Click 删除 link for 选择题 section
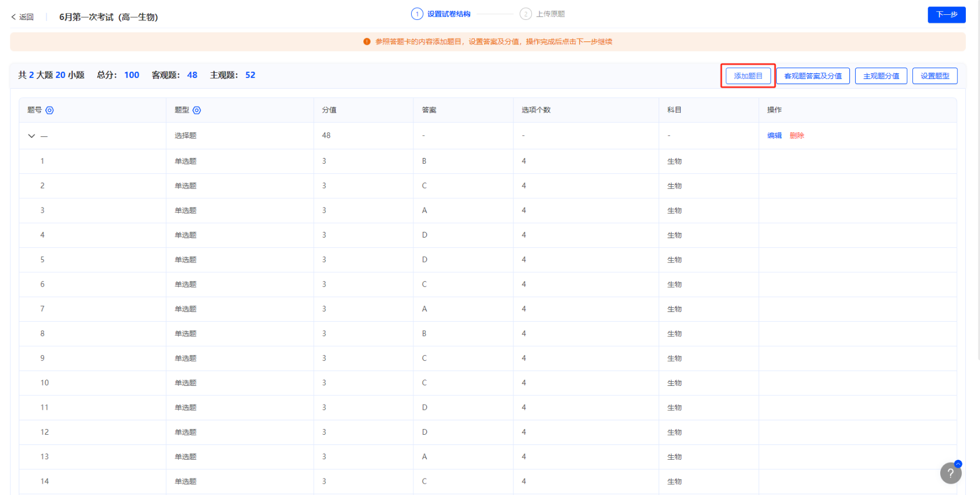Viewport: 980px width, 495px height. pos(797,135)
